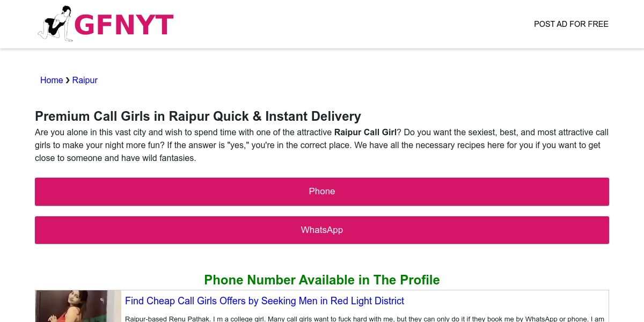Click the phrase 'wild fantasies' in the paragraph
644x322 pixels.
click(x=165, y=158)
